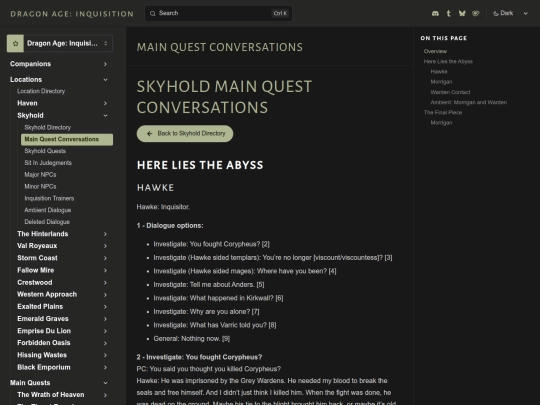Expand the Fallow Mire chevron
Viewport: 540px width, 405px height.
pos(105,270)
